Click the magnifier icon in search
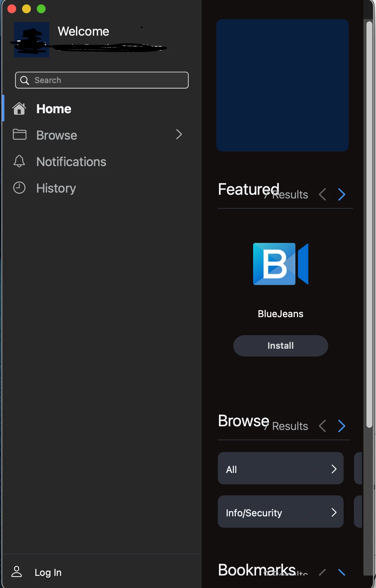Screen dimensions: 376x588 (x=25, y=80)
